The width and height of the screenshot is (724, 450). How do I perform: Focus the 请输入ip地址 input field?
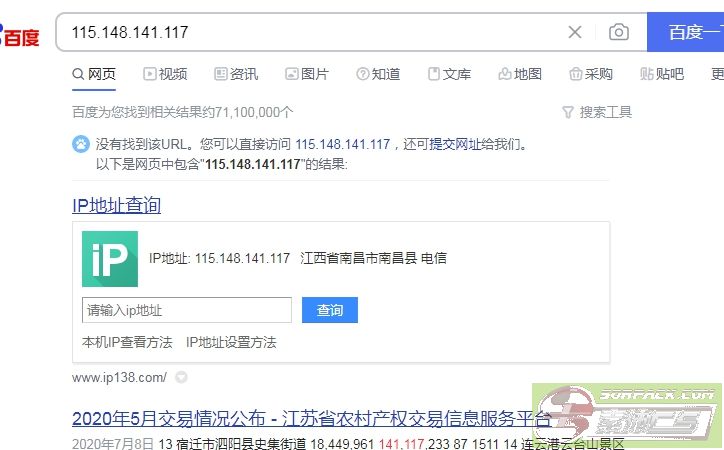point(187,310)
